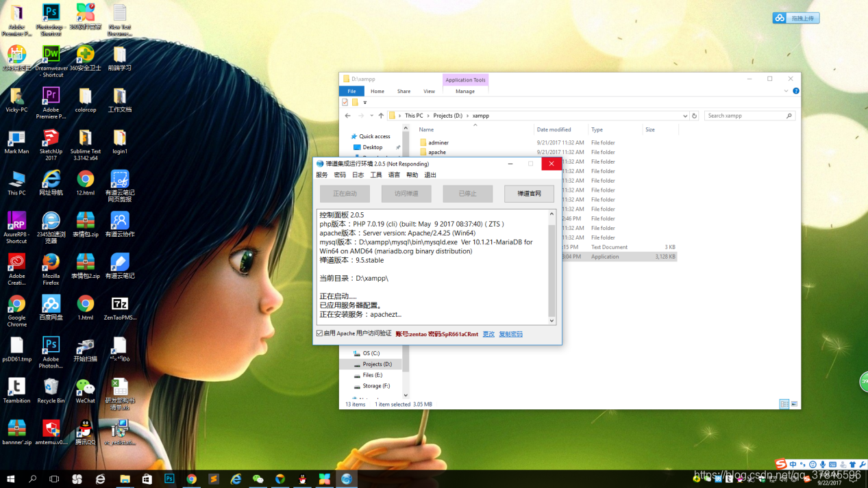
Task: Select the ZenTaoPMS 7z archive icon
Action: point(120,308)
